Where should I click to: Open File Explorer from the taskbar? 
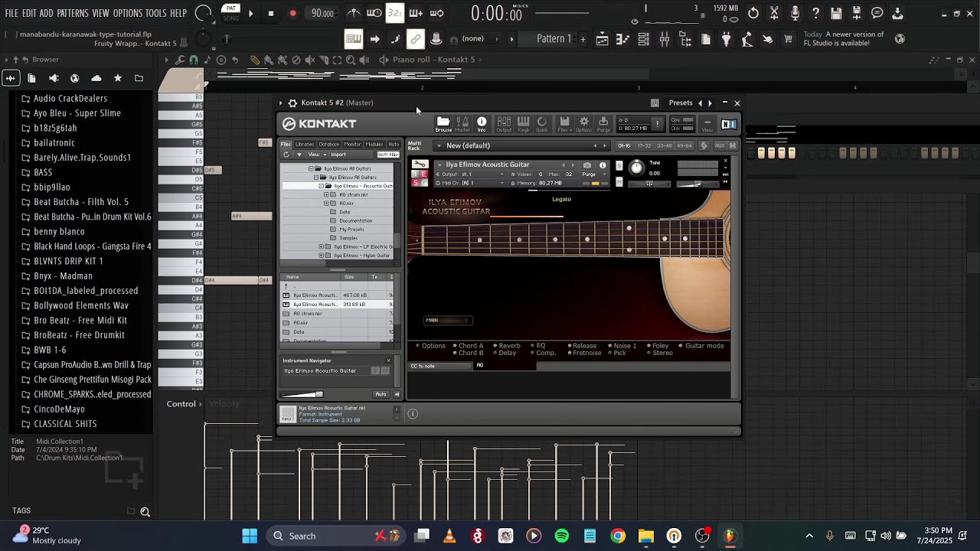[x=646, y=536]
